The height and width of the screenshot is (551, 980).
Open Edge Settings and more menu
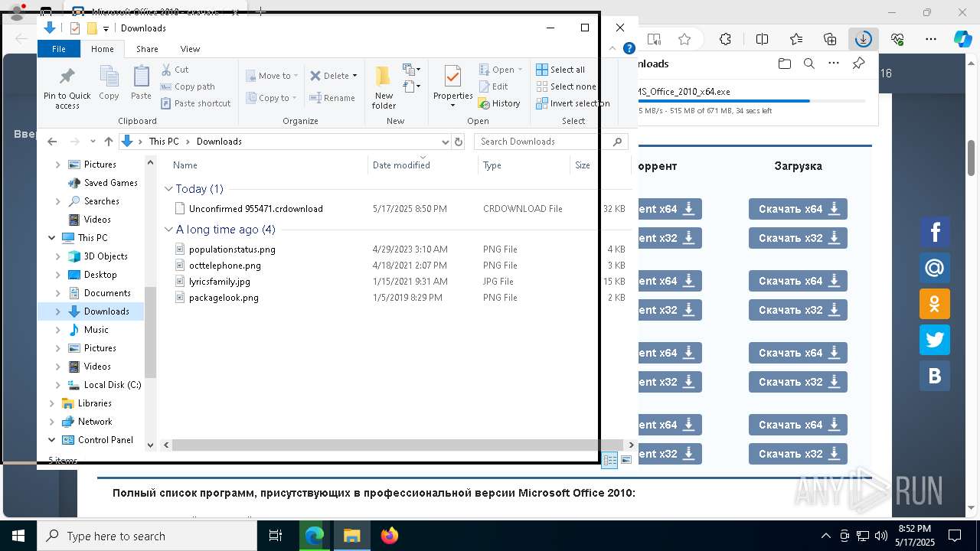tap(931, 39)
